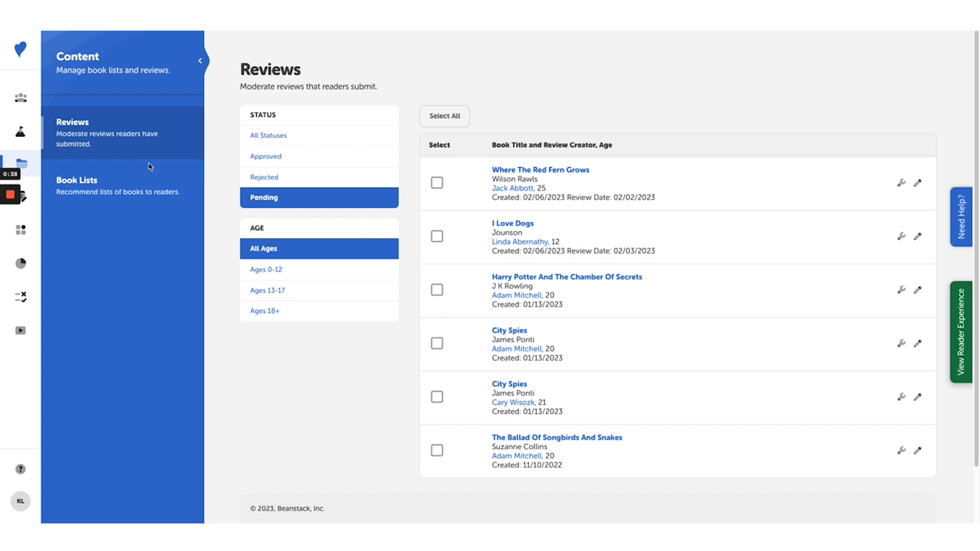Select the moderation check-and-x sidebar icon
980x551 pixels.
coord(20,296)
